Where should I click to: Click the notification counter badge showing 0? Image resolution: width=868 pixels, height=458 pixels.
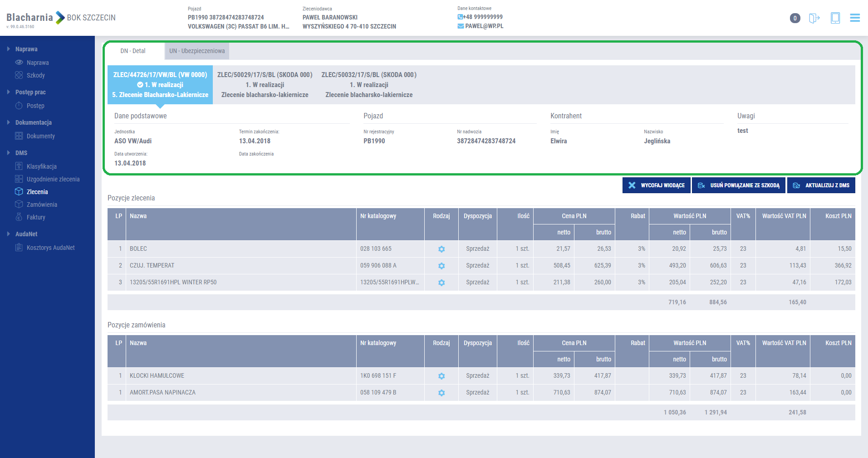point(794,18)
